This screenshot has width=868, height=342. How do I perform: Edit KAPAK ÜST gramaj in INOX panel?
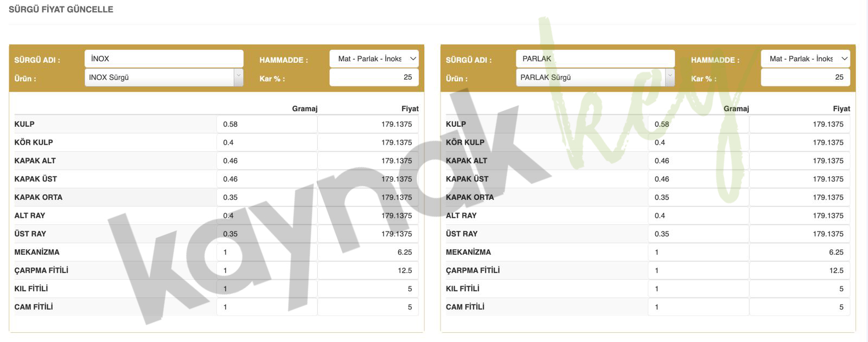pyautogui.click(x=267, y=179)
